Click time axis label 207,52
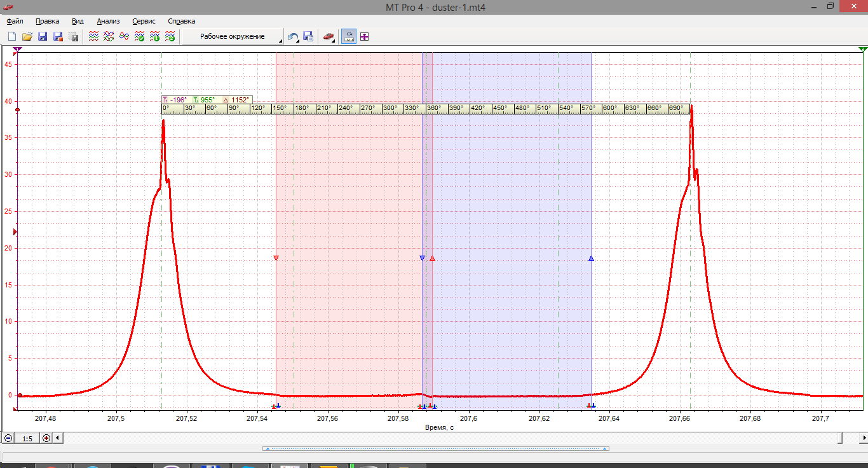The height and width of the screenshot is (468, 868). coord(187,419)
